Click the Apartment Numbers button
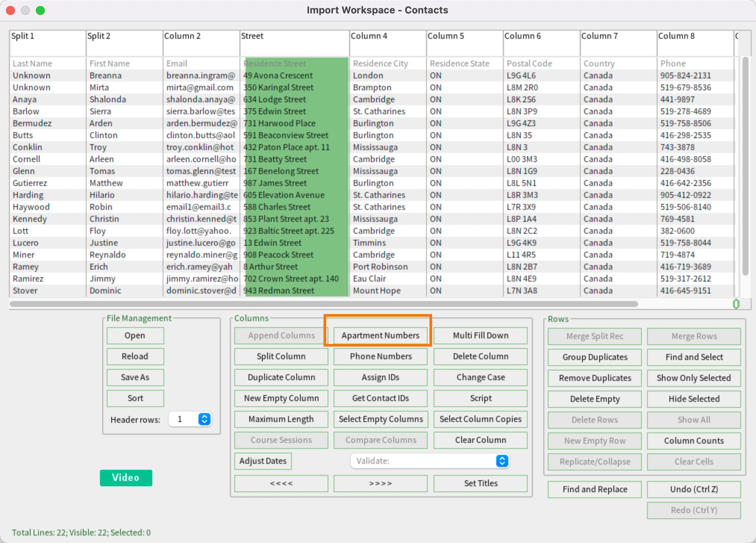 [x=380, y=335]
